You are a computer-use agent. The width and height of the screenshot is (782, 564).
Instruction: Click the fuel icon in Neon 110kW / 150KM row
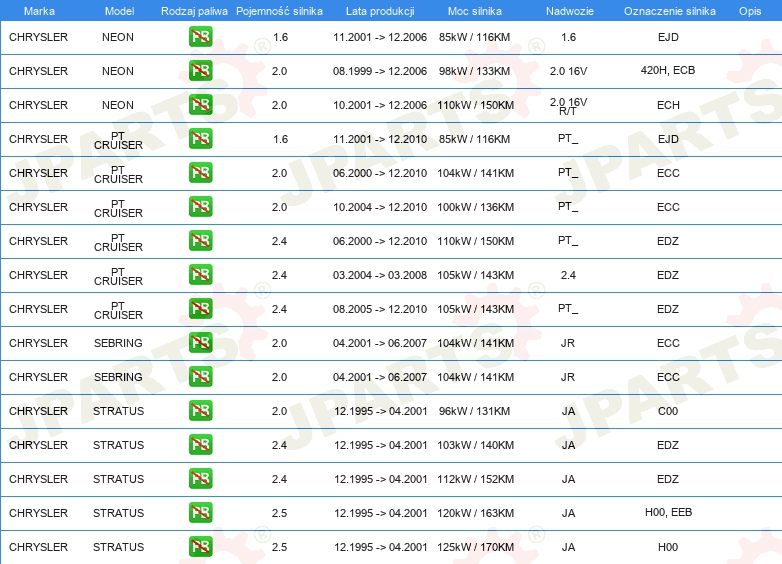point(200,105)
